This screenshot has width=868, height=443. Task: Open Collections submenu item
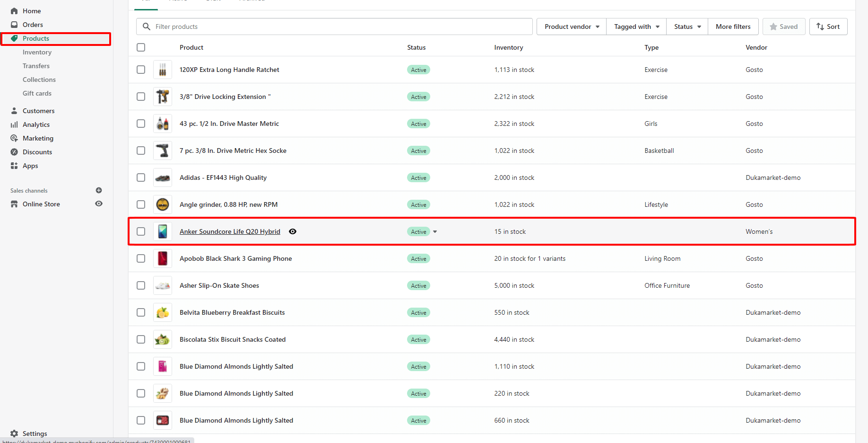[x=39, y=80]
